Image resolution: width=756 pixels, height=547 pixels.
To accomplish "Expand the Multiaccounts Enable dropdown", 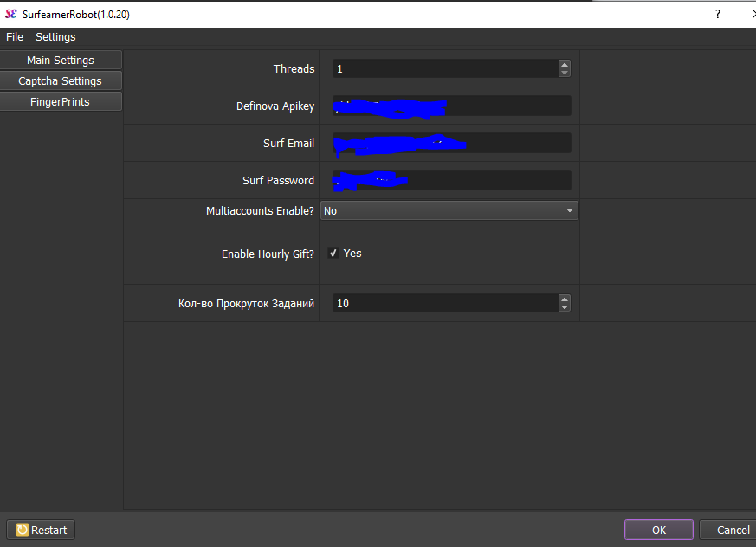I will pyautogui.click(x=449, y=210).
